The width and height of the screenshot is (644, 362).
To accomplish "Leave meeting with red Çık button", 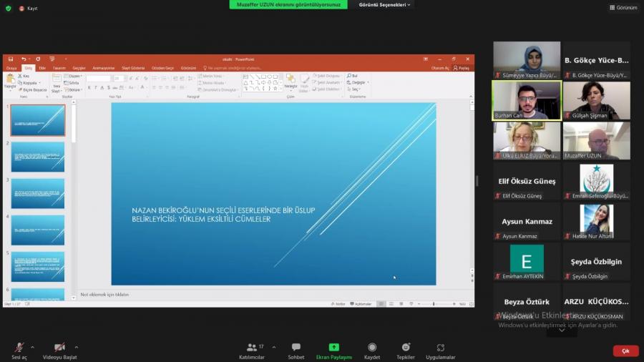I will pos(625,351).
